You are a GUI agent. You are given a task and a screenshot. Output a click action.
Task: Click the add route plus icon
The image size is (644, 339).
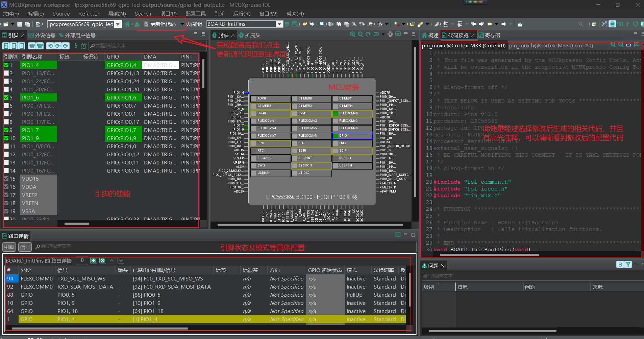coord(94,261)
